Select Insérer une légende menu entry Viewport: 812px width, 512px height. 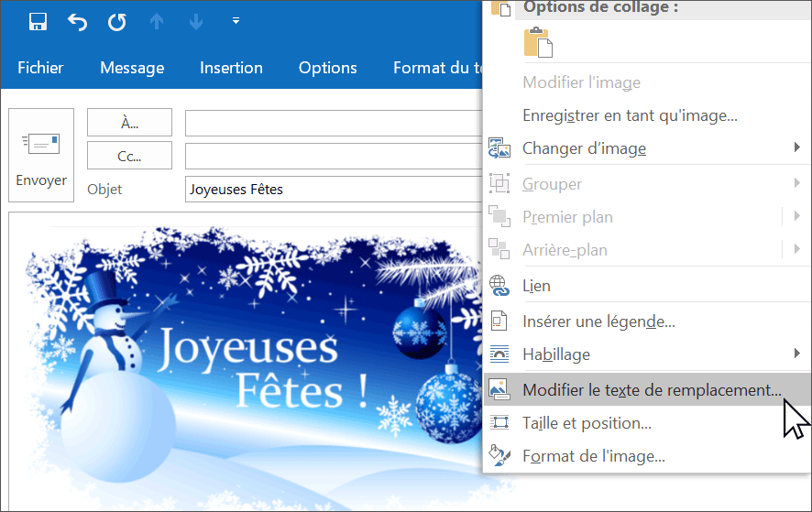click(x=598, y=321)
